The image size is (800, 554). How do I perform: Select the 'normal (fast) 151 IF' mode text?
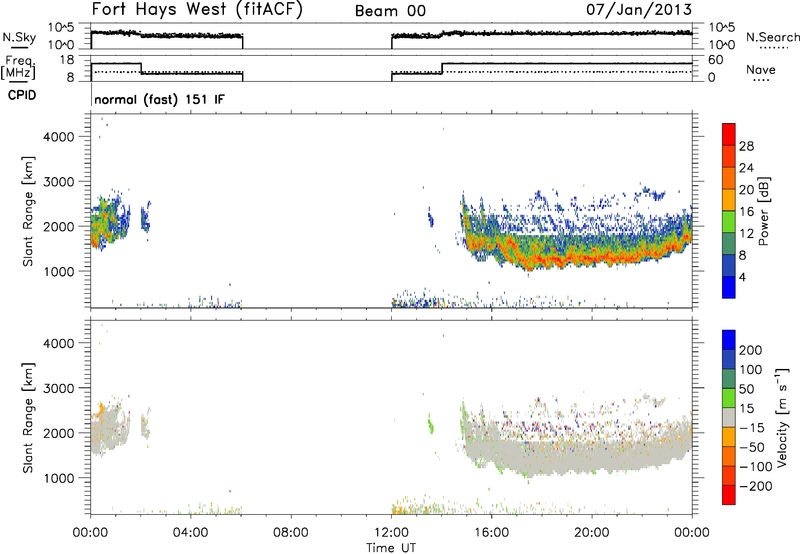(159, 99)
